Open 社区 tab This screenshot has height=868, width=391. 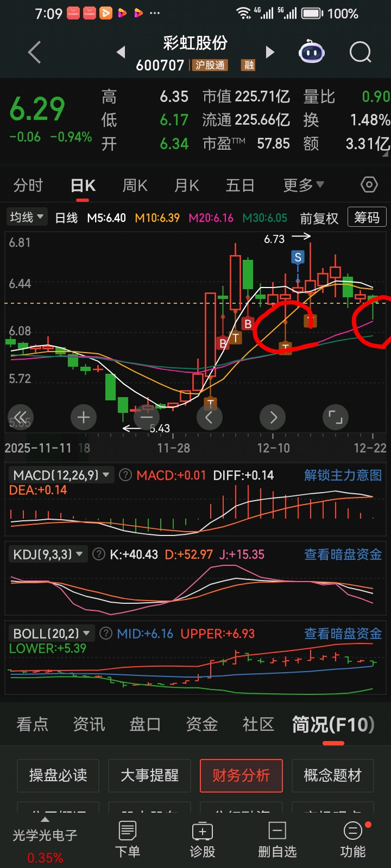pyautogui.click(x=258, y=724)
